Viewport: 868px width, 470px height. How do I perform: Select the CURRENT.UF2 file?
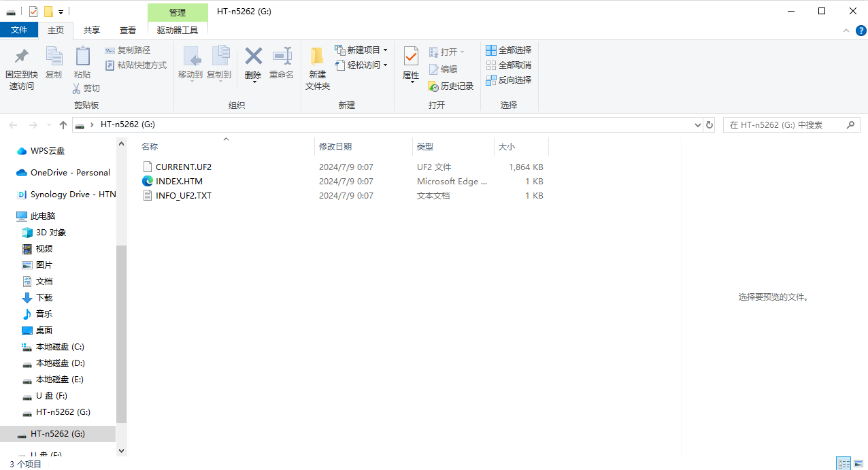(184, 167)
